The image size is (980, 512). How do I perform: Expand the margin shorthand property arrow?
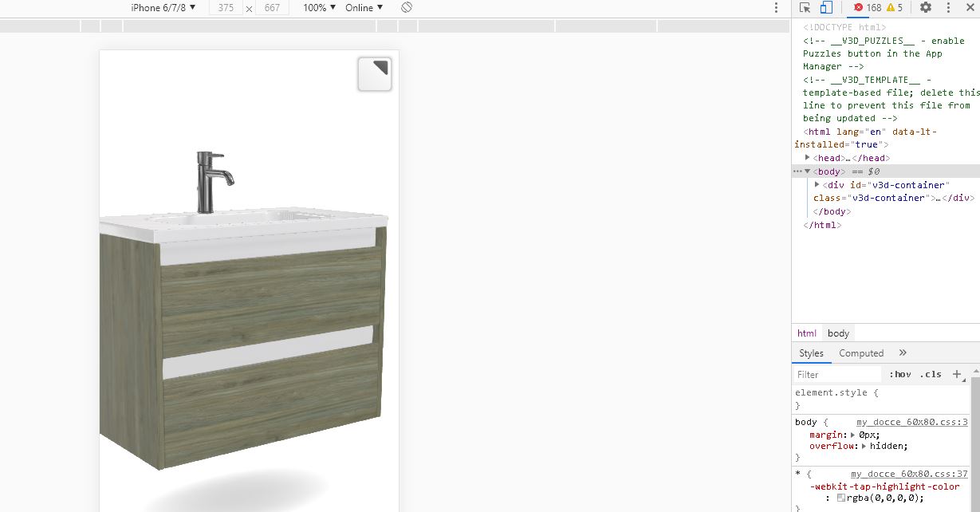pyautogui.click(x=854, y=435)
